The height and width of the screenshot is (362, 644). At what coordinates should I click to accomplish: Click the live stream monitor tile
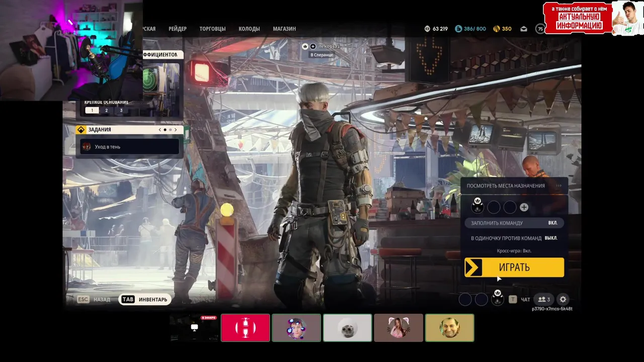click(x=194, y=328)
